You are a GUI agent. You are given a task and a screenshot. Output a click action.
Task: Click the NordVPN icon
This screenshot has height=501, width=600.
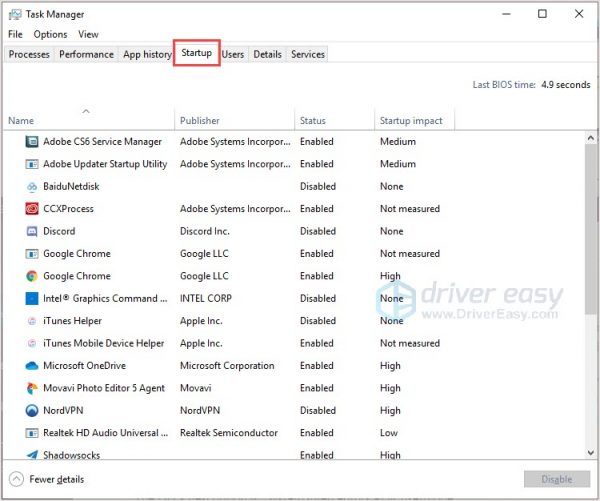(x=32, y=411)
